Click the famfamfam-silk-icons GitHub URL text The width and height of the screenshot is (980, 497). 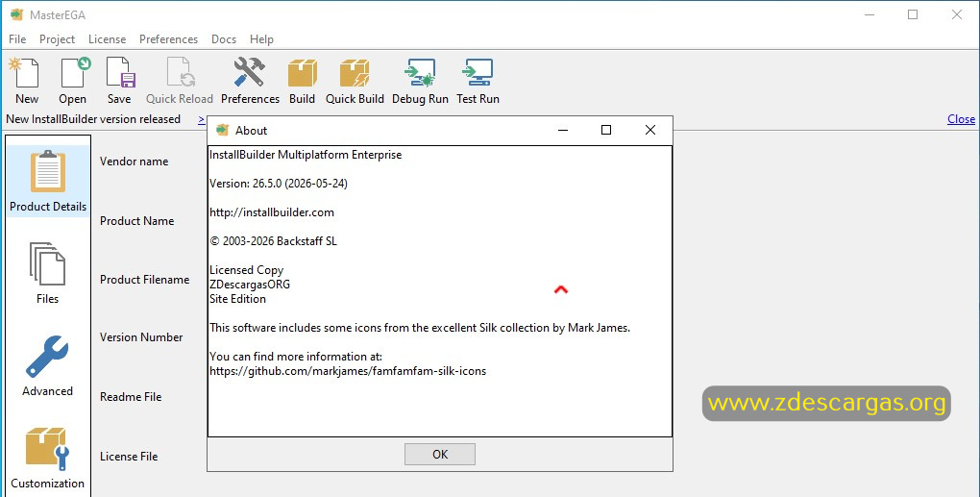[x=348, y=371]
